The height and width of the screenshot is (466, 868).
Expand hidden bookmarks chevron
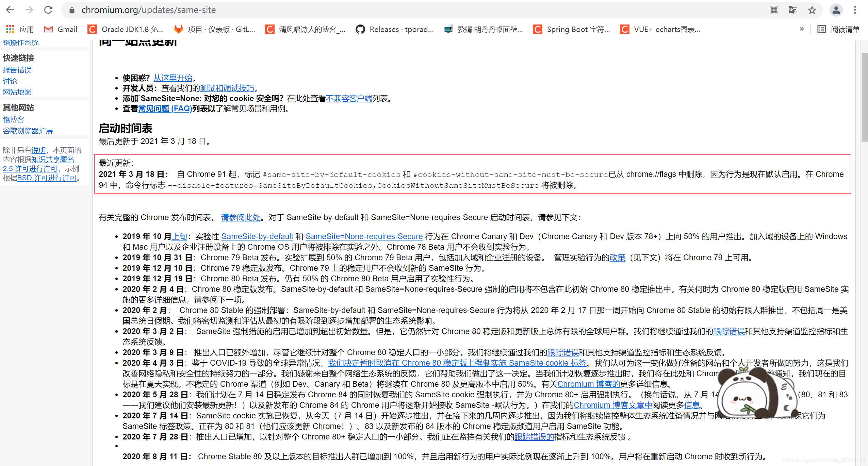[802, 29]
